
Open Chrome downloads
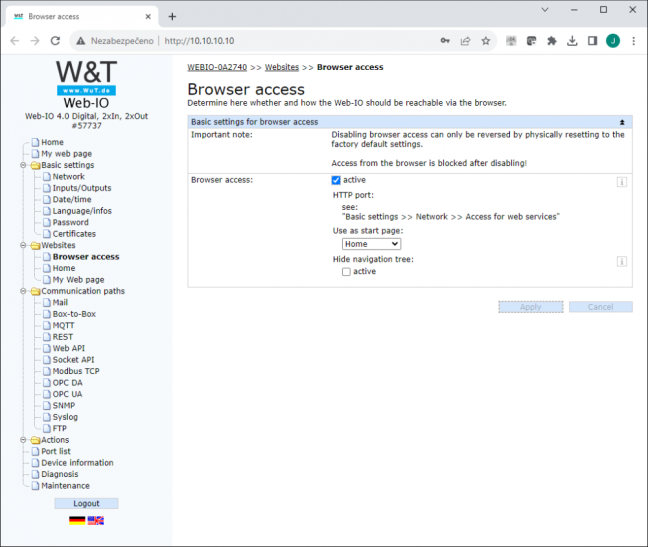572,40
